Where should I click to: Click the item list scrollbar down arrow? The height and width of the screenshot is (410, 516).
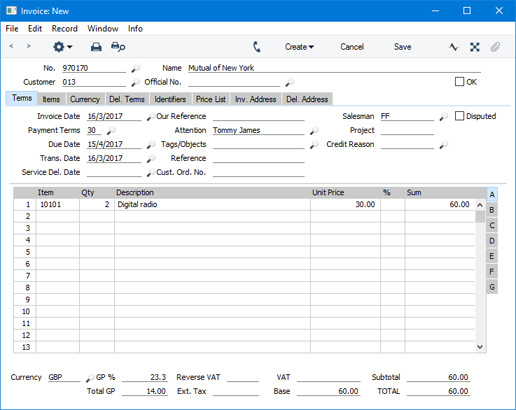[480, 347]
